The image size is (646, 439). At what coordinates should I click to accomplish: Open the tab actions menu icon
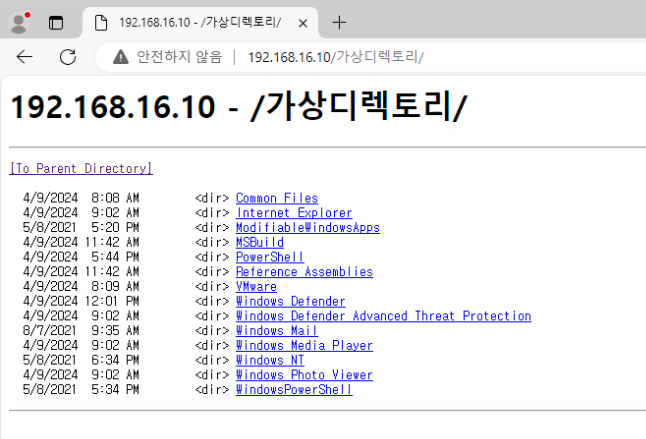pyautogui.click(x=56, y=23)
